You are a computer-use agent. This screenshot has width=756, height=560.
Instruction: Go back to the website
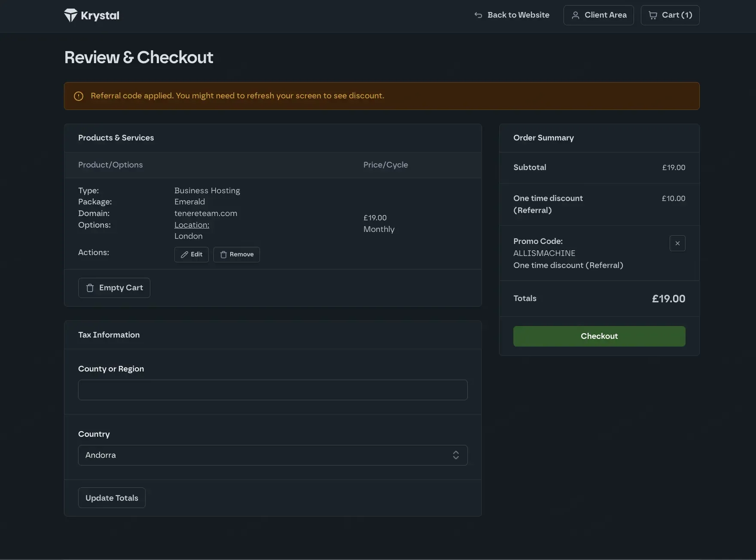[512, 15]
